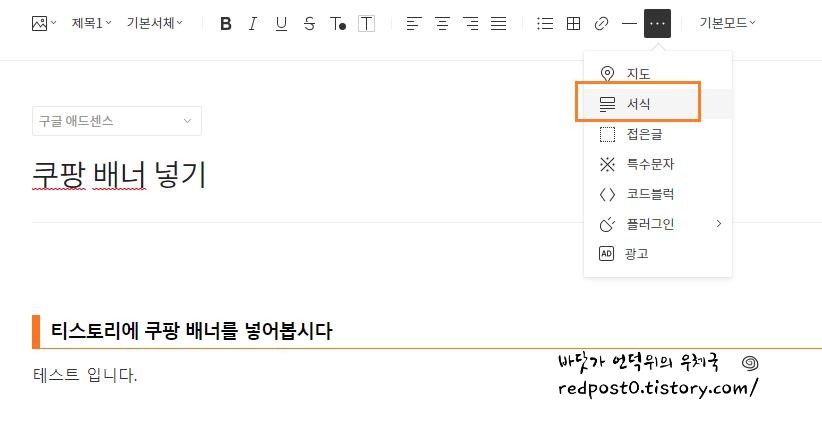
Task: Insert a hyperlink
Action: [601, 24]
